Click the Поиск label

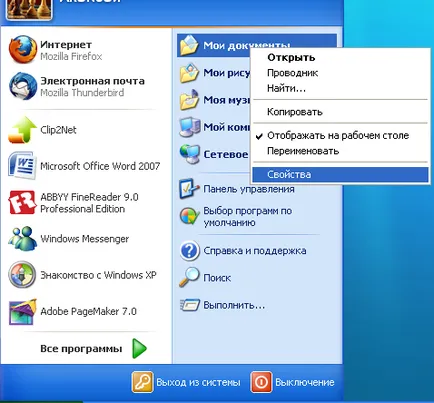(x=217, y=278)
